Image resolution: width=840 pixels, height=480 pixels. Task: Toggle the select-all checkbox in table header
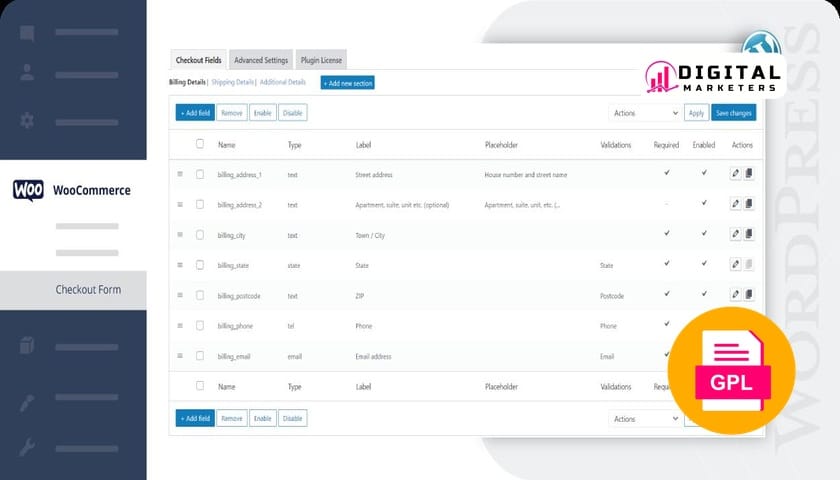(x=200, y=144)
